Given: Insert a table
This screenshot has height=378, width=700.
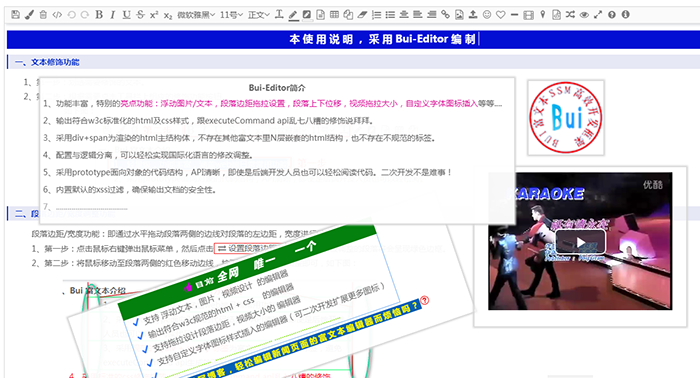Looking at the screenshot, I should 334,14.
